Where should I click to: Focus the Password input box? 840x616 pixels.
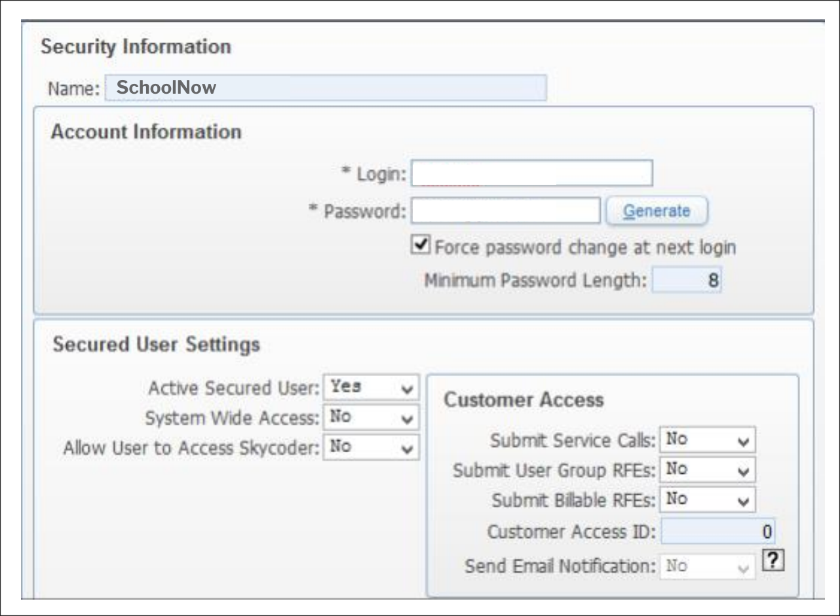(505, 211)
